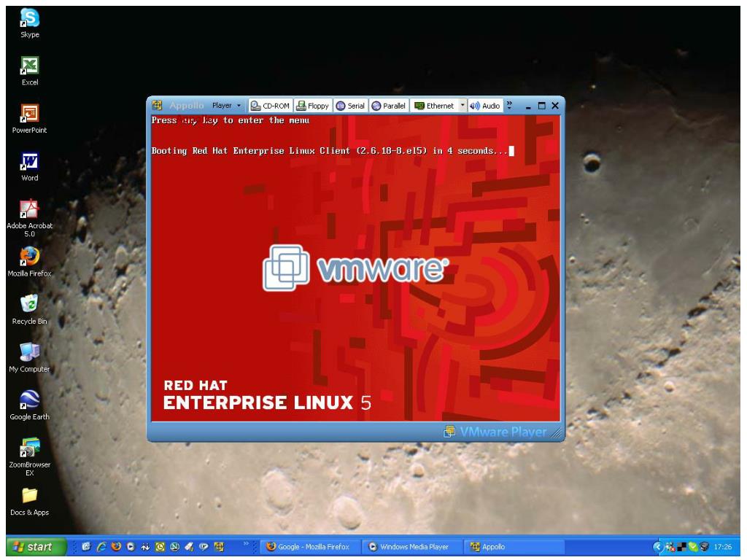Click the Appollo taskbar button
This screenshot has width=747, height=560.
coord(514,547)
